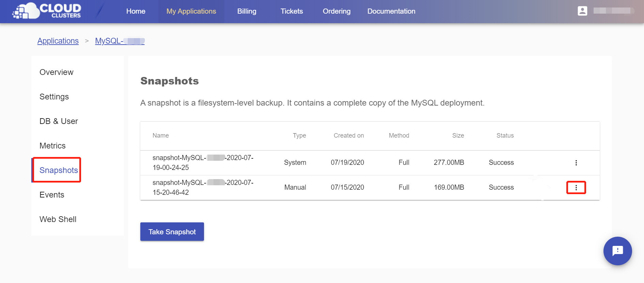Open Metrics sidebar section
Screen dimensions: 644x283
52,146
